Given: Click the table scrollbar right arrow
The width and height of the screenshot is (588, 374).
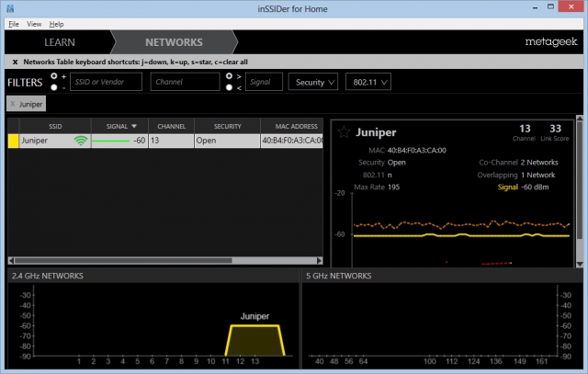Looking at the screenshot, I should (319, 260).
